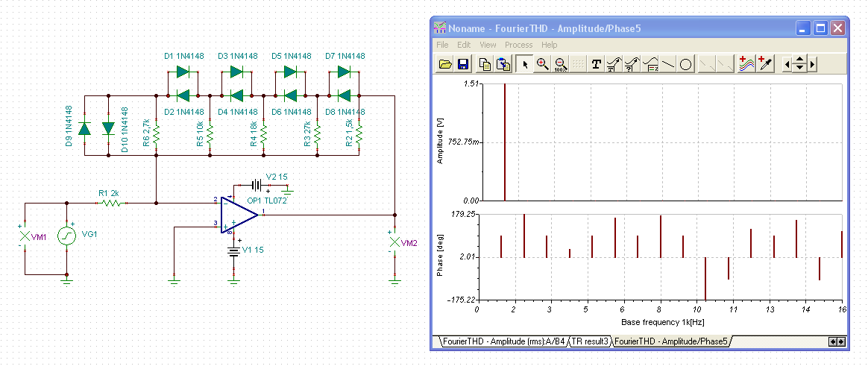Select the FourierTHD - Amplitude/Phase5 tab

[670, 341]
